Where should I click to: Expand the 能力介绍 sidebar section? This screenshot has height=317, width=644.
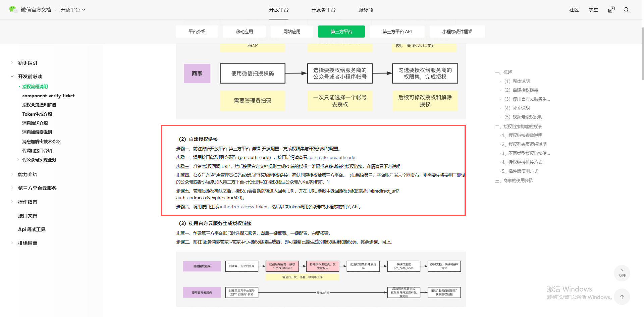[x=12, y=174]
